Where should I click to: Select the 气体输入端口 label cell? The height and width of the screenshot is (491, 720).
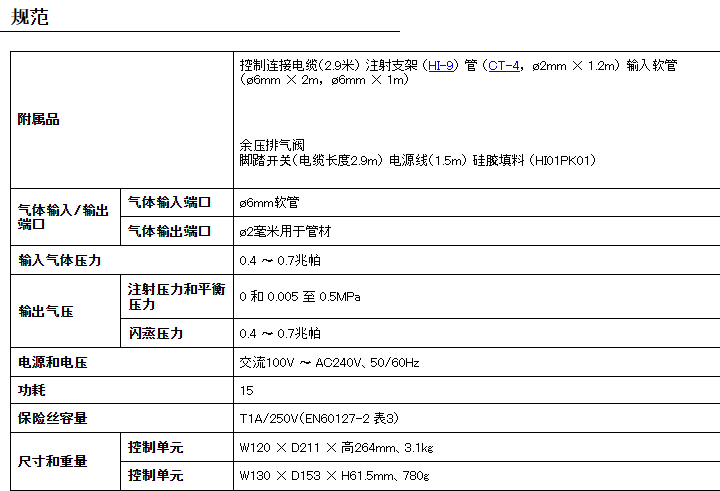[170, 202]
